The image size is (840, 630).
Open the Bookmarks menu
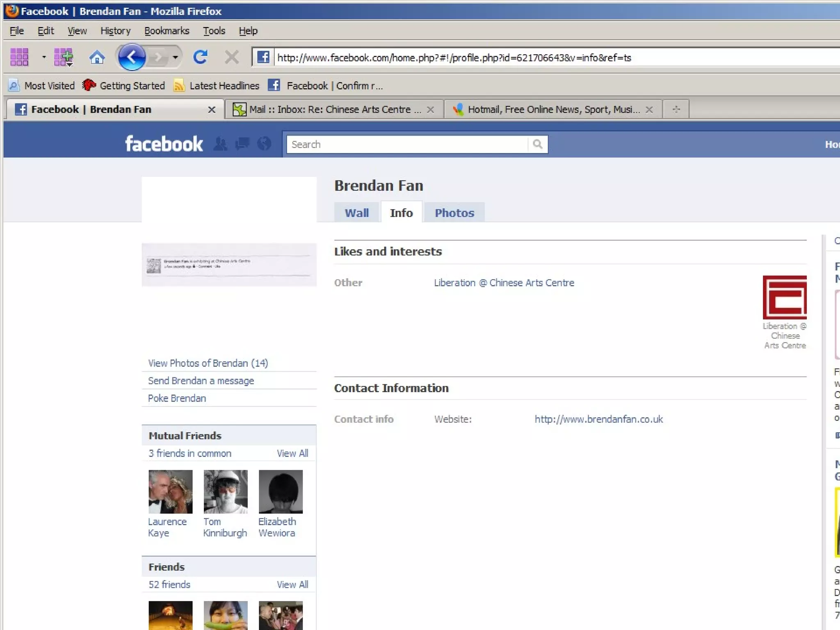167,31
